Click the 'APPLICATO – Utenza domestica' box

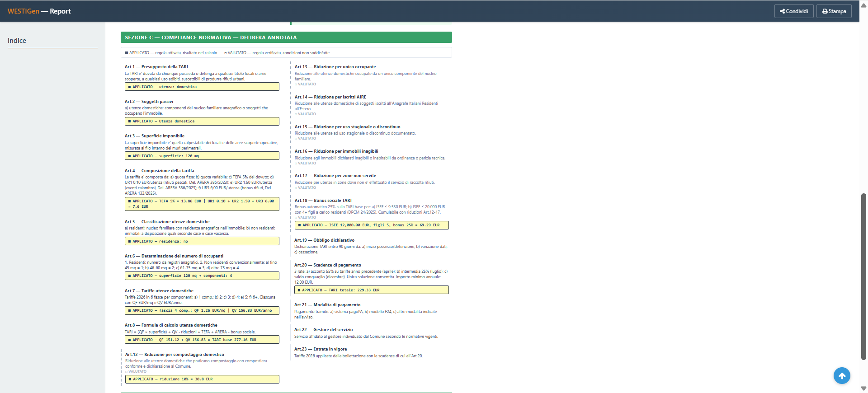tap(202, 121)
